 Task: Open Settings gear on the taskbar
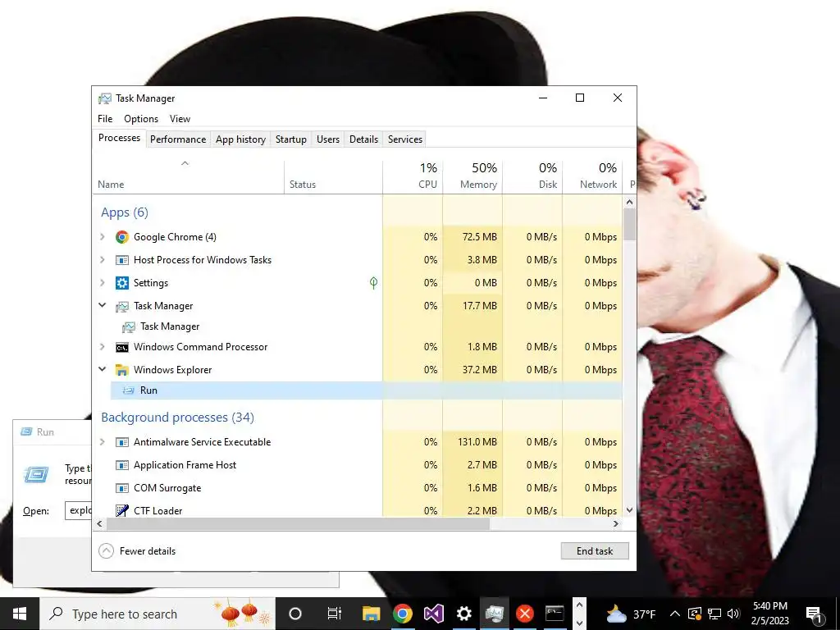click(464, 614)
